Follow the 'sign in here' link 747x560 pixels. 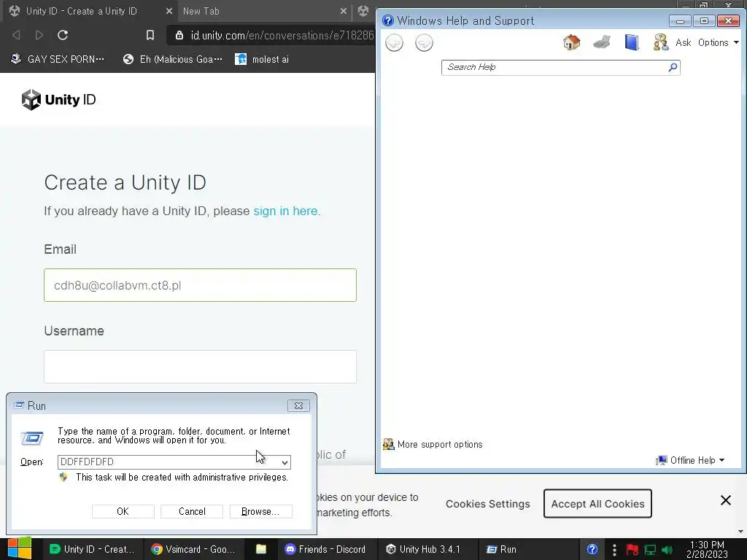tap(285, 211)
